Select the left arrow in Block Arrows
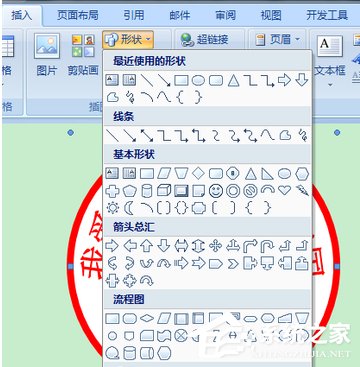360x367 pixels. [x=130, y=246]
